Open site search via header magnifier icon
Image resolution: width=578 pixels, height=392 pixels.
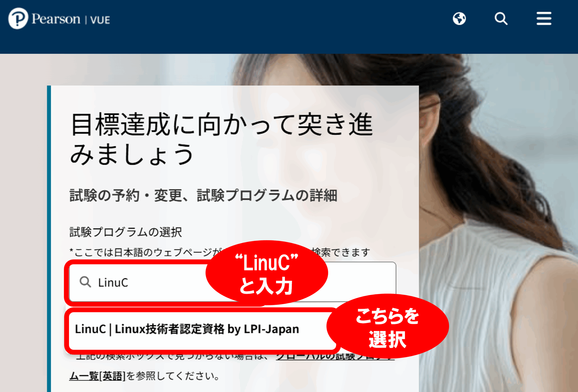tap(501, 19)
